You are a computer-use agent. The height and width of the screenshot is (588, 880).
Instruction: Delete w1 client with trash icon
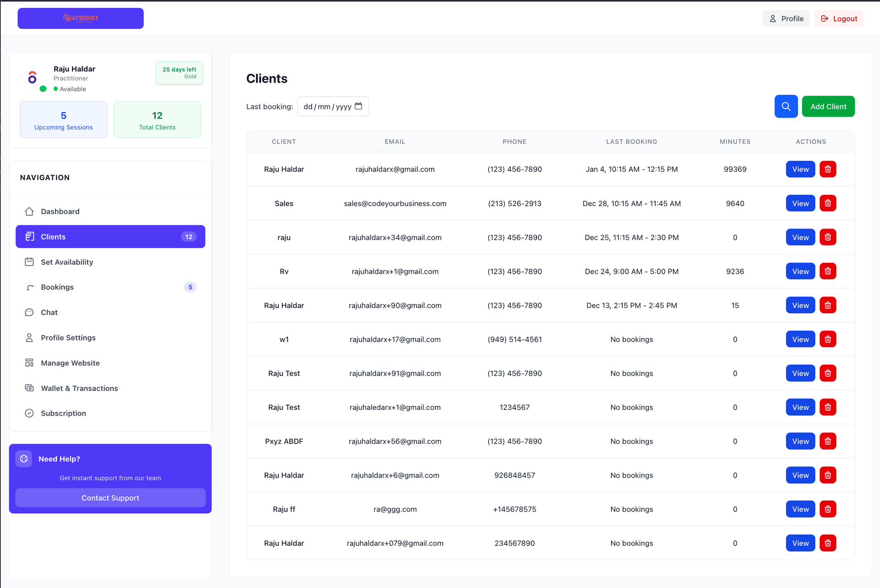tap(827, 339)
